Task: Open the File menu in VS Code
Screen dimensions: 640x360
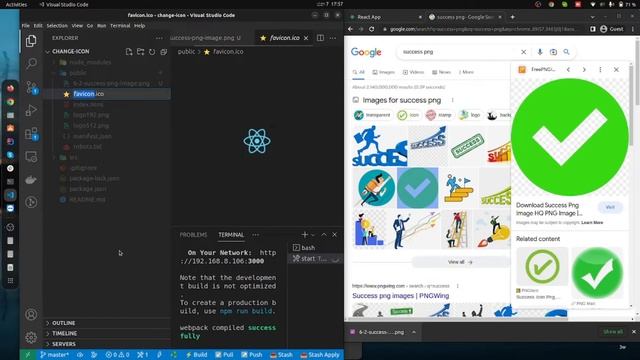Action: point(26,25)
